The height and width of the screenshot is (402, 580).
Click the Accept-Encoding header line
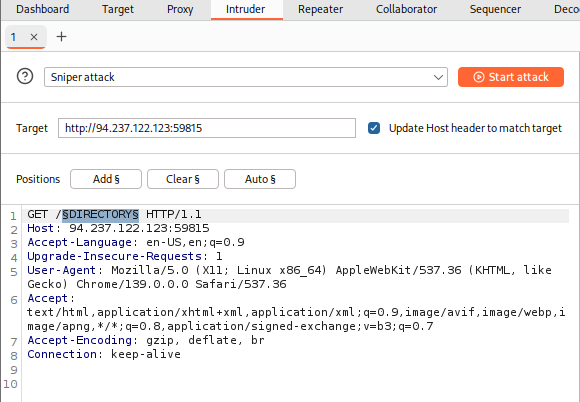[146, 340]
